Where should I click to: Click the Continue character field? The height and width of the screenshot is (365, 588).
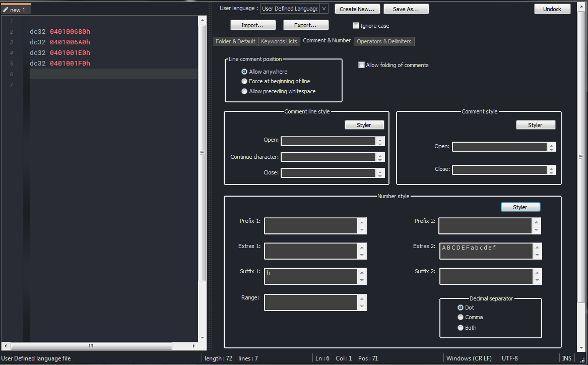[x=328, y=157]
